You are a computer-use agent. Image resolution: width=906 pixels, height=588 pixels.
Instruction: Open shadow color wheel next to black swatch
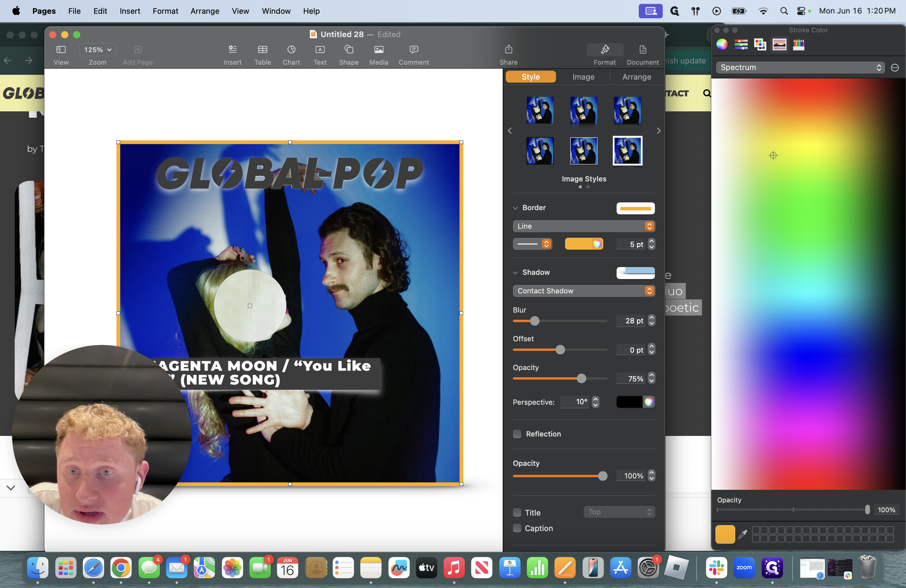click(x=649, y=402)
